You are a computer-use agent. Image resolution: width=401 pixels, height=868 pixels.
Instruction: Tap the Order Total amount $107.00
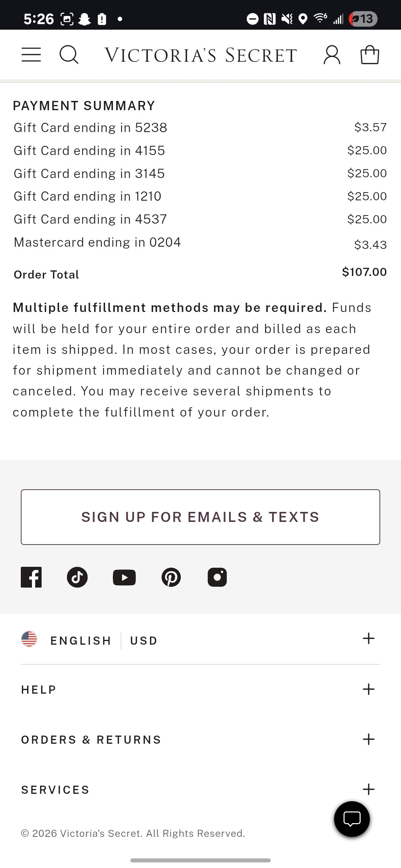pyautogui.click(x=364, y=272)
